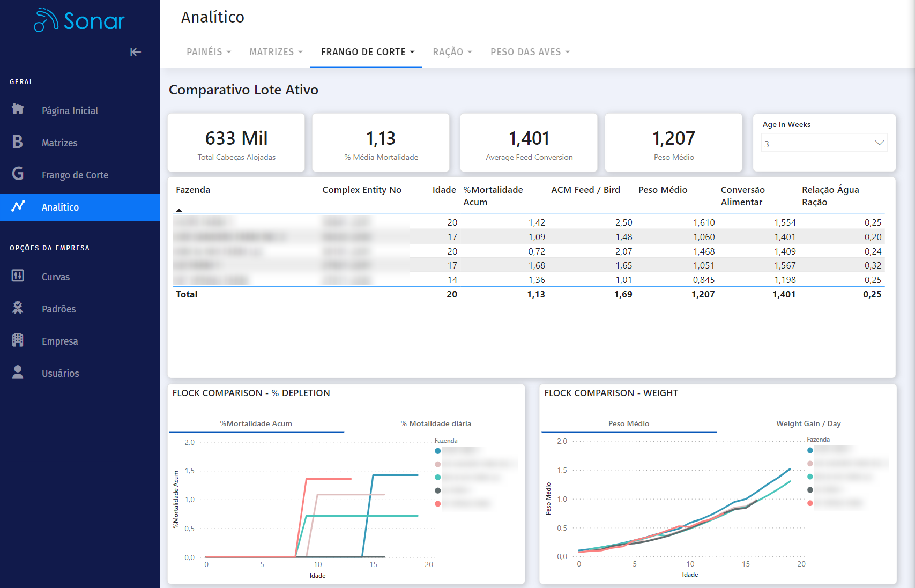Click the Total row label
Screen dimensions: 915x588
click(x=187, y=294)
